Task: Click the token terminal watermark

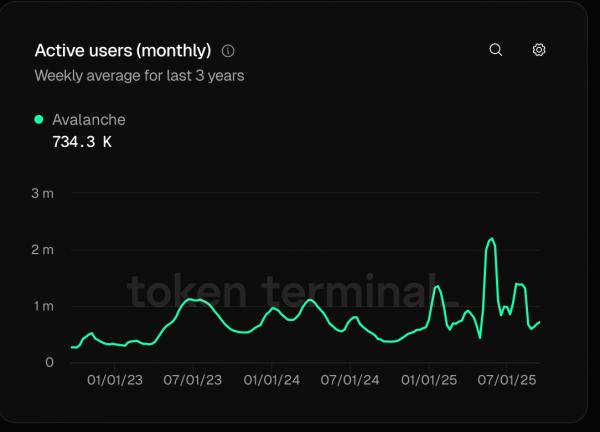Action: click(x=293, y=291)
